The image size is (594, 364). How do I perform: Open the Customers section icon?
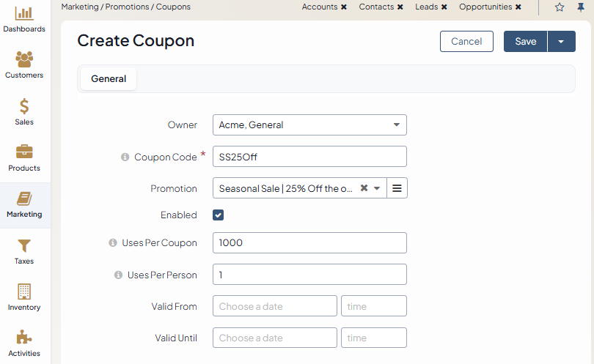pyautogui.click(x=24, y=59)
